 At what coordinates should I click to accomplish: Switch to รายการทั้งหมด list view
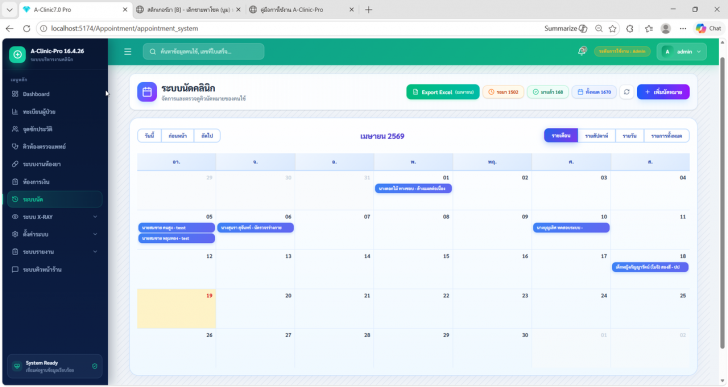tap(666, 136)
